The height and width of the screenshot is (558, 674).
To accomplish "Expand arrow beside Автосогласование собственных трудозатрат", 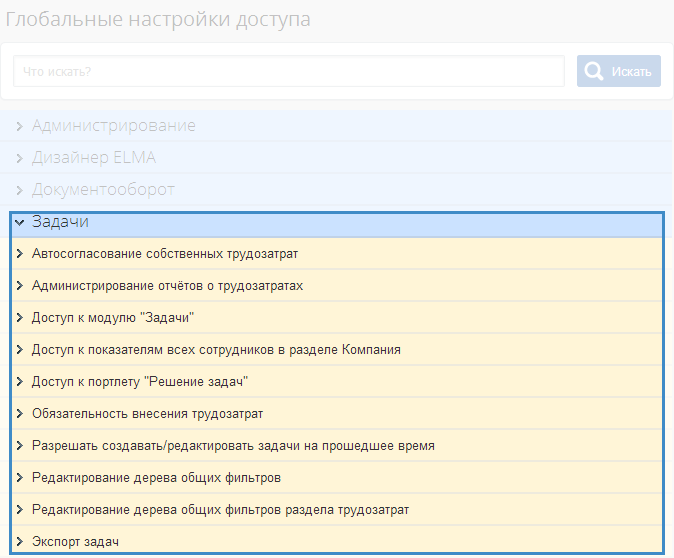I will (x=19, y=254).
